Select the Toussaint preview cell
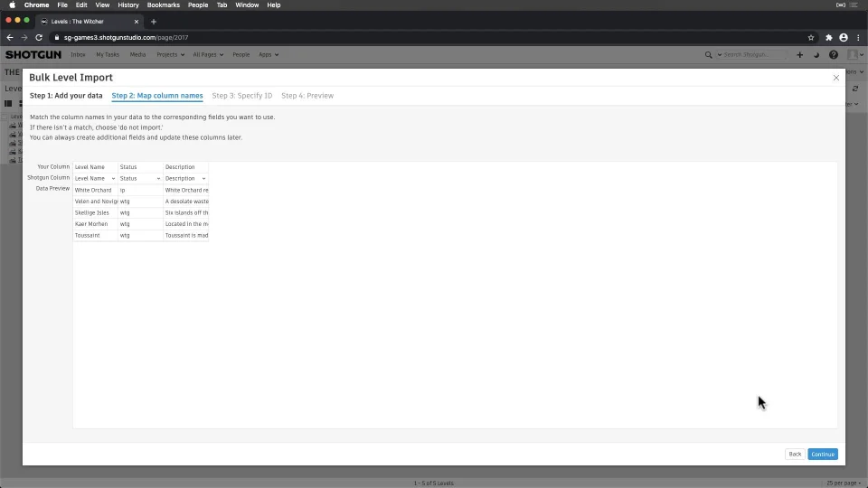868x488 pixels. pyautogui.click(x=95, y=235)
